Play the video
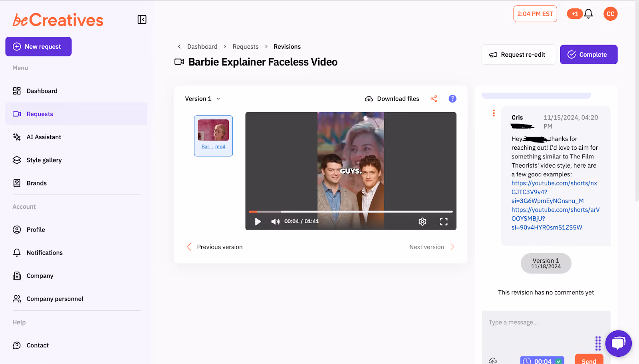This screenshot has width=639, height=364. pyautogui.click(x=258, y=222)
